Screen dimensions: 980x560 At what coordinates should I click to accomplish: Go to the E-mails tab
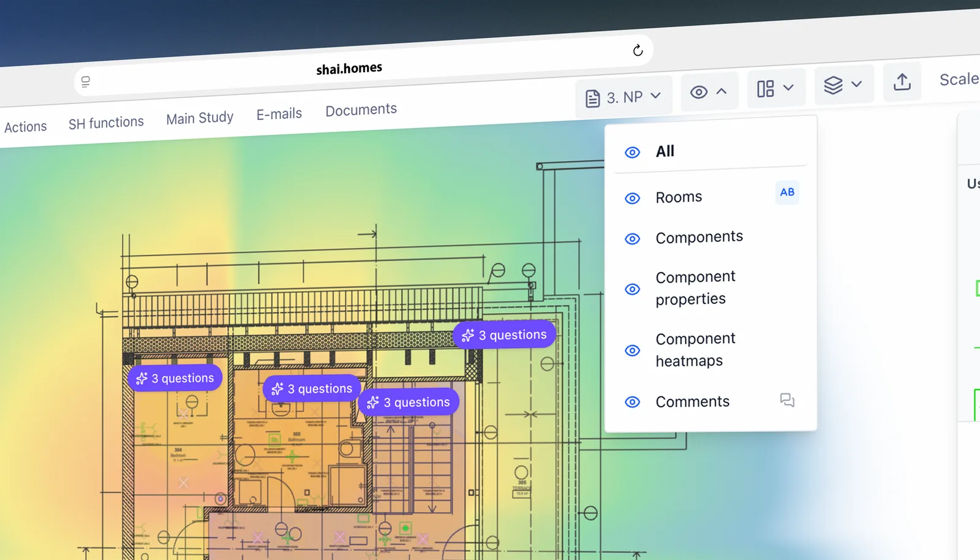click(x=279, y=114)
